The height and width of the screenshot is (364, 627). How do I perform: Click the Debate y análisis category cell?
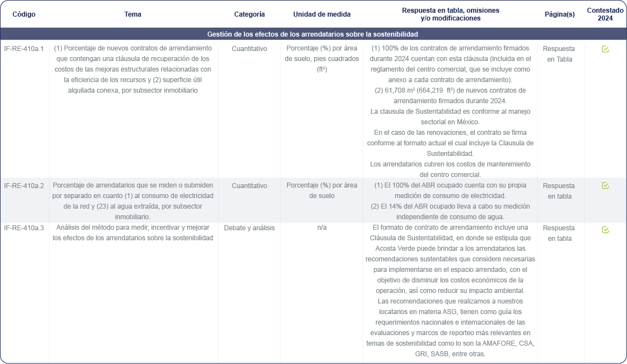tap(249, 228)
